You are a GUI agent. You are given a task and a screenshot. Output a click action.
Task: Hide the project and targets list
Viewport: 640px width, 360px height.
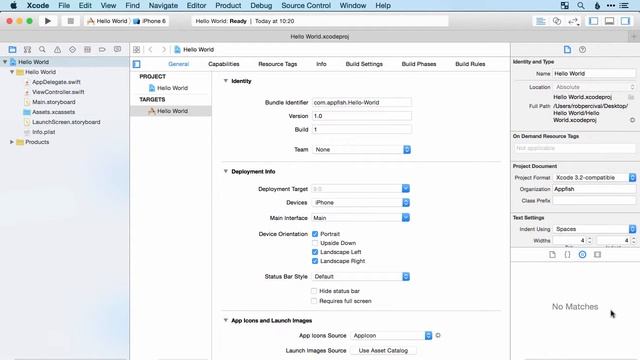[x=137, y=64]
